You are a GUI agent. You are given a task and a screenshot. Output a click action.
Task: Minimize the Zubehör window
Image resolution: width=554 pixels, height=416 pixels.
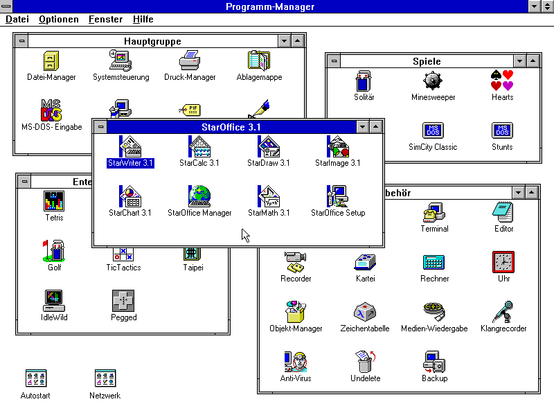518,193
